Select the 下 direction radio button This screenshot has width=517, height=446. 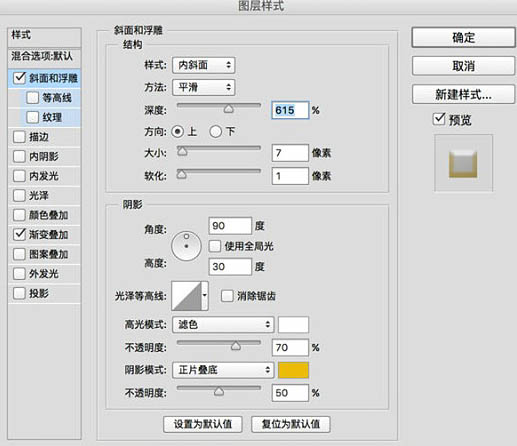coord(215,131)
